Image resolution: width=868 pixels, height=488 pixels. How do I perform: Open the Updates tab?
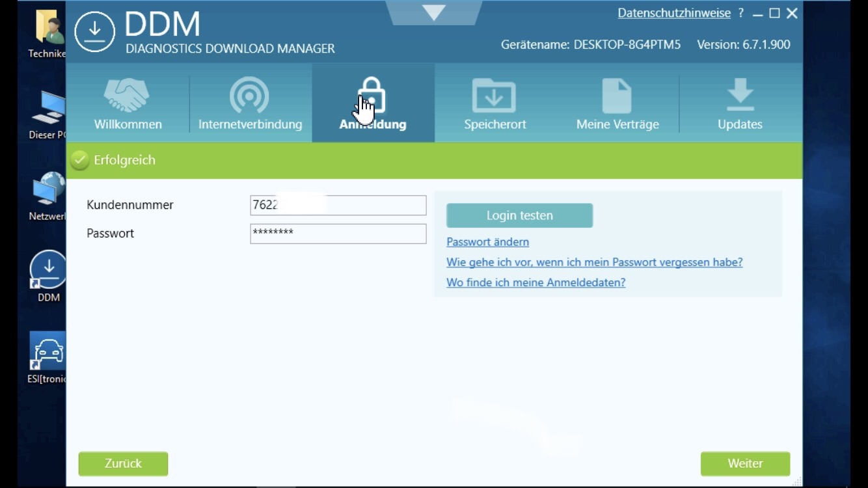740,103
